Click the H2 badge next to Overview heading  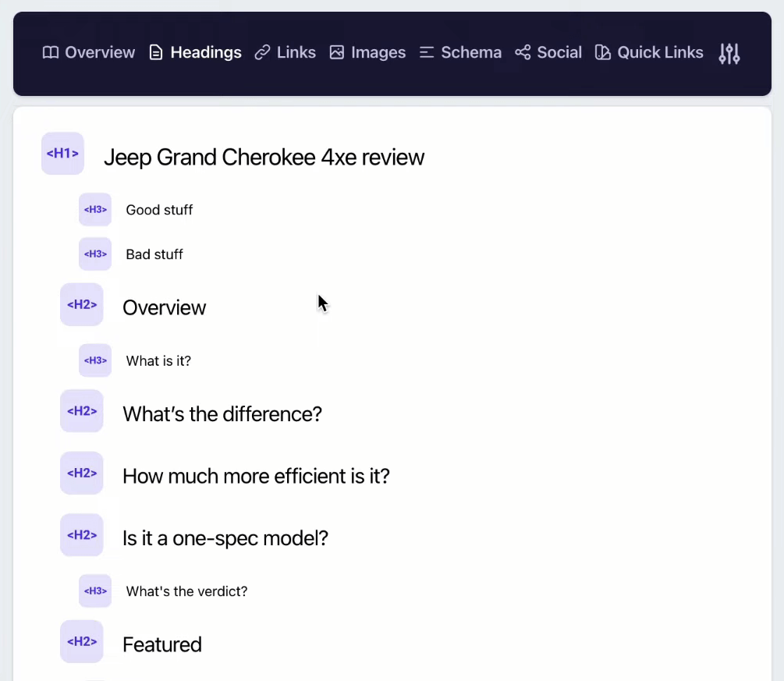click(81, 304)
